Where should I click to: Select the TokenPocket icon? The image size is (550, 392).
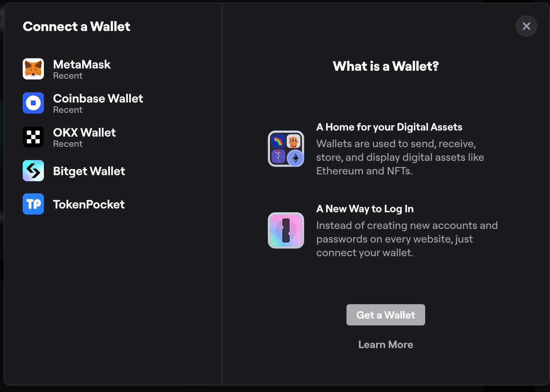[33, 204]
